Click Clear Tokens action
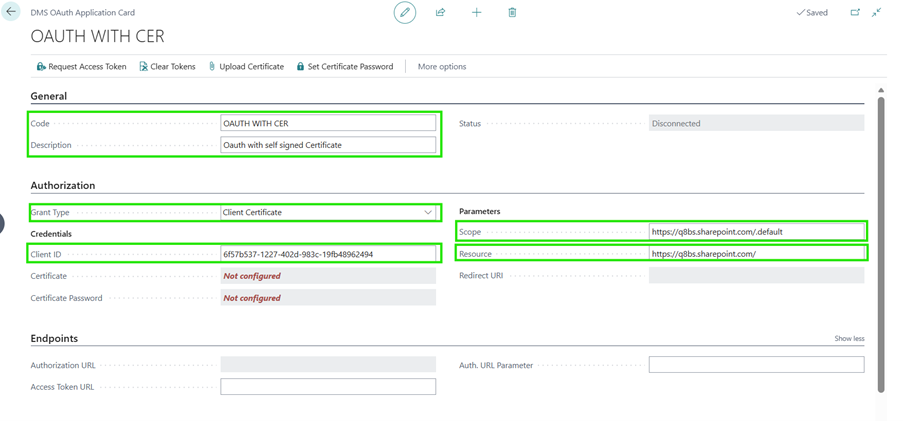Image resolution: width=903 pixels, height=421 pixels. 167,66
